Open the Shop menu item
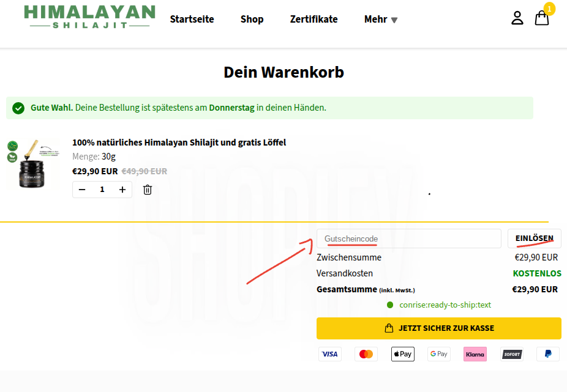The height and width of the screenshot is (392, 567). [x=252, y=20]
